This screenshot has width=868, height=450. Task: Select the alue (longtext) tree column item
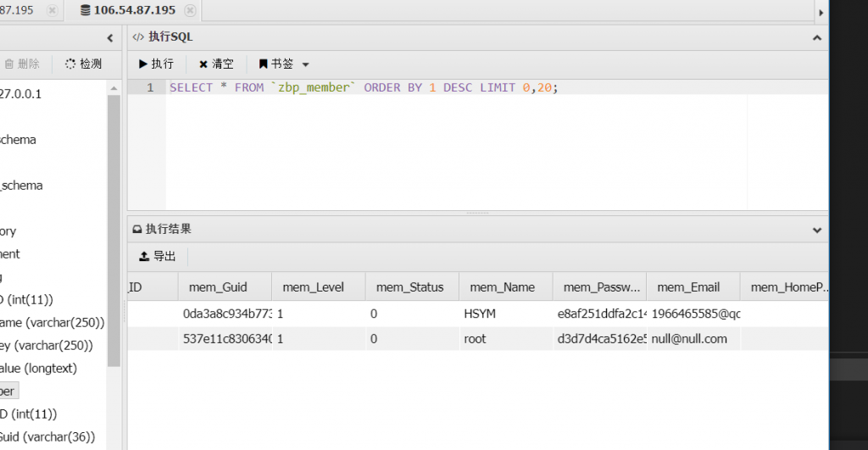[38, 369]
